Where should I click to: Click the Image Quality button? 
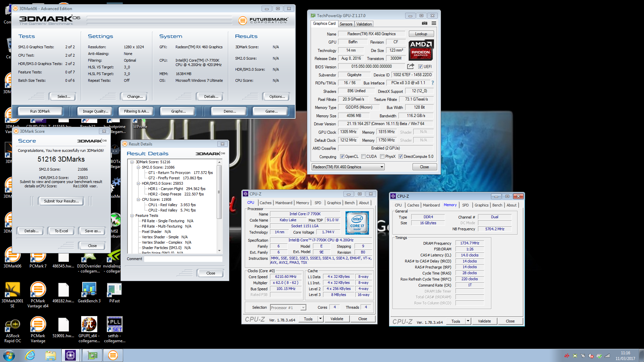[96, 111]
